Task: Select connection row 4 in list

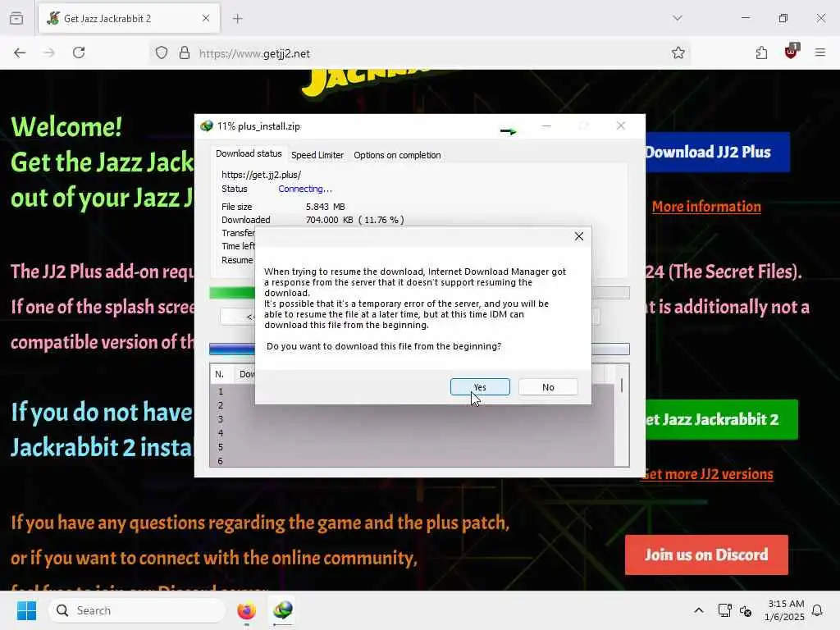Action: coord(221,433)
